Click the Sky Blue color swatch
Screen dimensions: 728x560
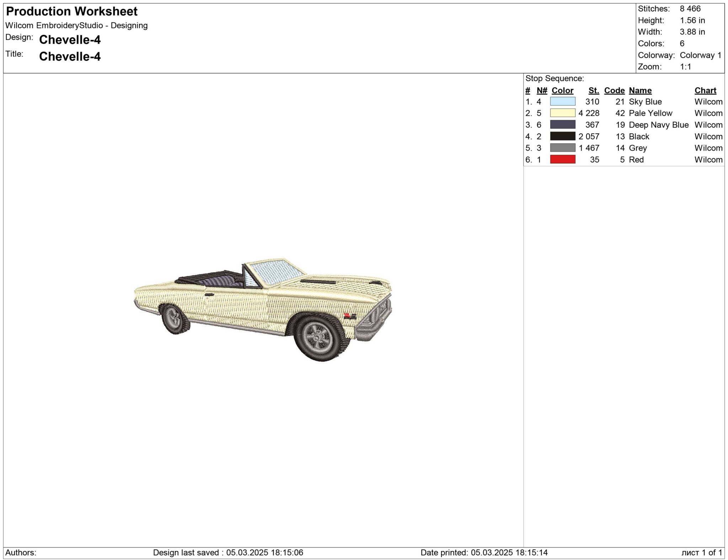[x=563, y=102]
